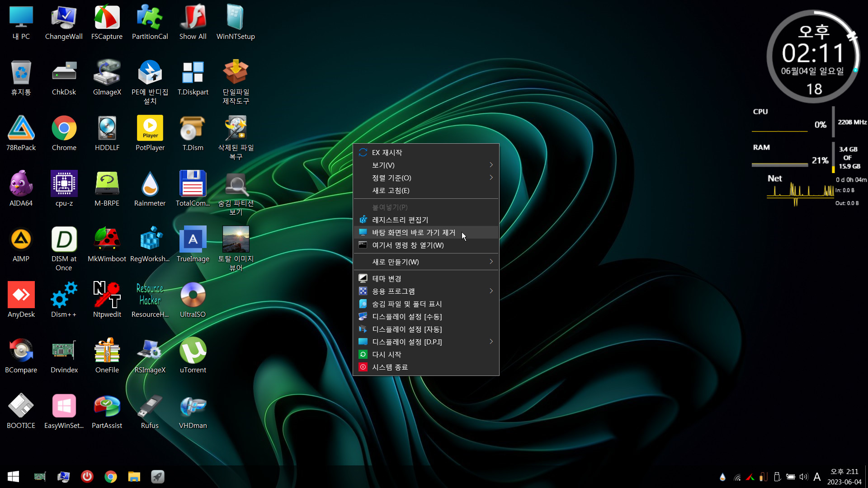Open the PartitionCal shortcut
Viewport: 868px width, 488px height.
[150, 23]
